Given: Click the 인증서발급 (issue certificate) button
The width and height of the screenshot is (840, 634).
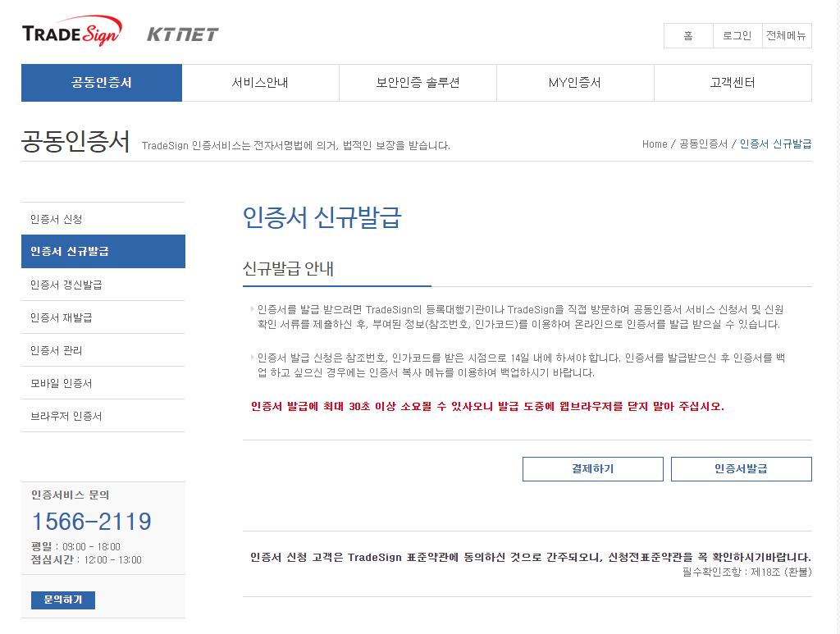Looking at the screenshot, I should tap(741, 468).
